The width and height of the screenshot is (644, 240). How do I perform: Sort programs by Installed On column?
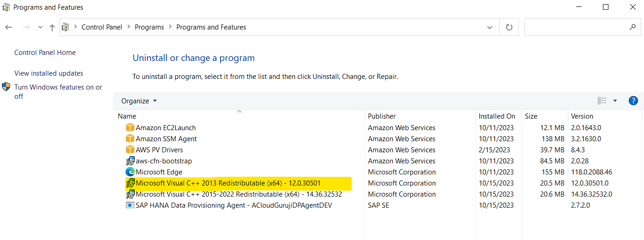[497, 116]
